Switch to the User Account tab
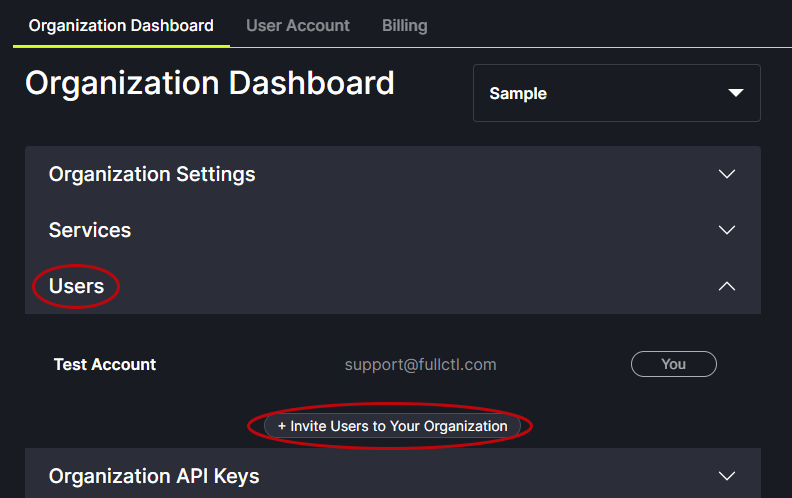 [298, 25]
